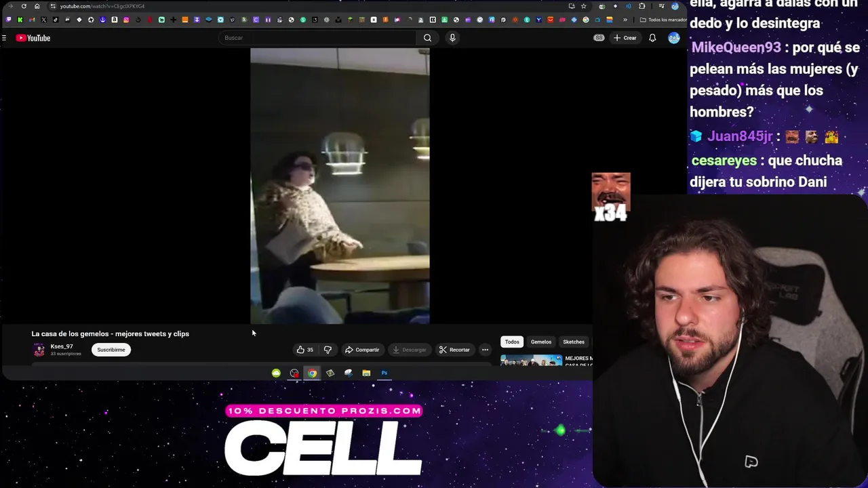Screen dimensions: 868x488
Task: Click the SS badge beside Crear
Action: pyautogui.click(x=599, y=38)
